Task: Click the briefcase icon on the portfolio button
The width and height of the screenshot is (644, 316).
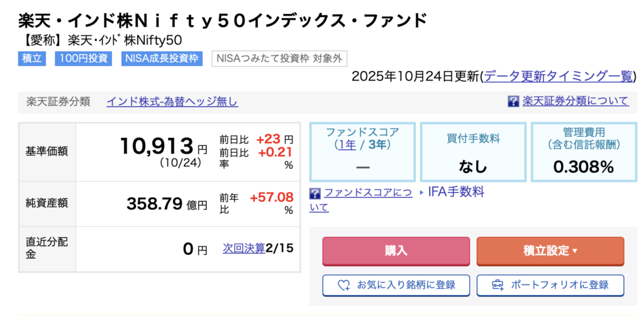Action: 497,285
